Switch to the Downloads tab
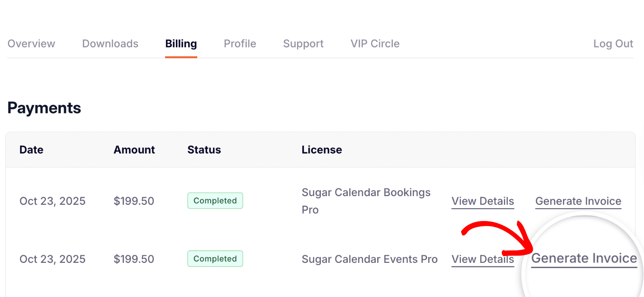The image size is (644, 297). click(110, 43)
